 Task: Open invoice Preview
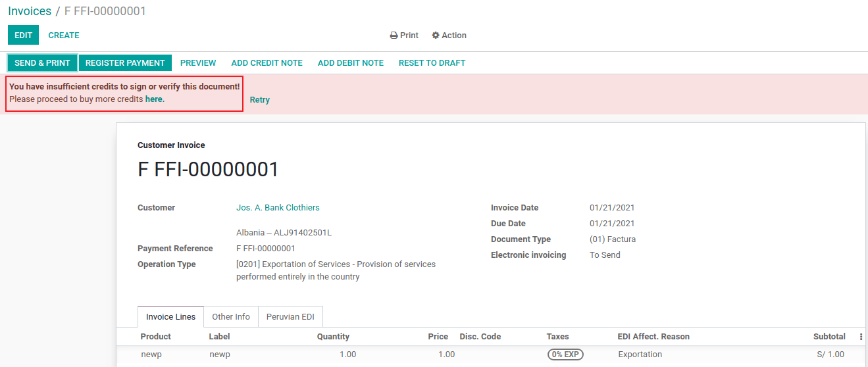point(198,63)
